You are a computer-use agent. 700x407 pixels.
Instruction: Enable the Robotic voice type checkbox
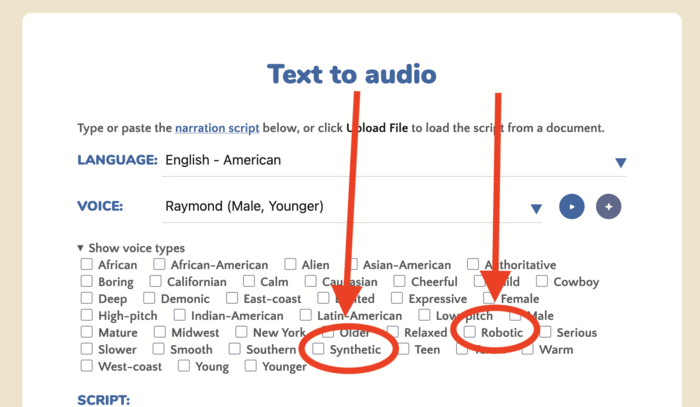click(470, 332)
